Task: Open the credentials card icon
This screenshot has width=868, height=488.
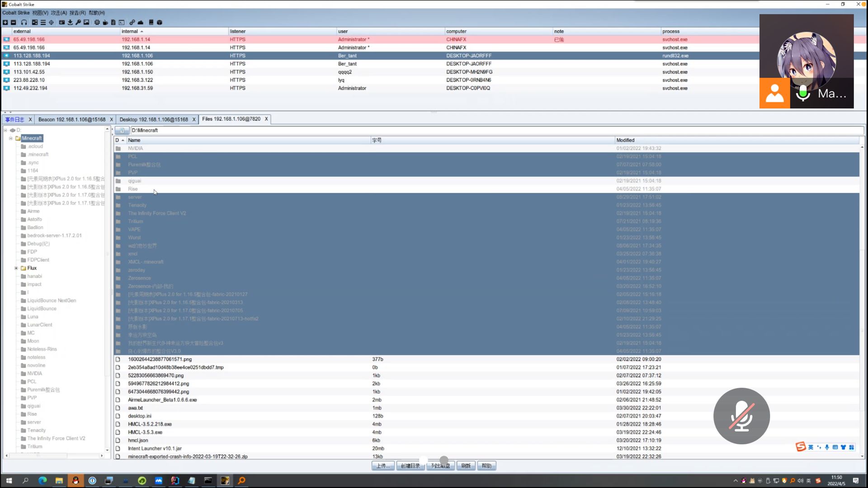Action: coord(62,22)
